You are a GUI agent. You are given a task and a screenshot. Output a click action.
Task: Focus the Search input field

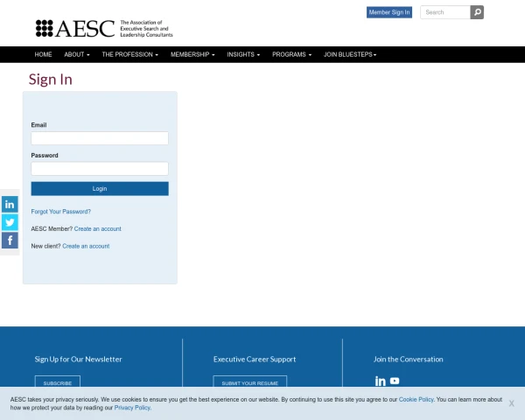pyautogui.click(x=445, y=12)
